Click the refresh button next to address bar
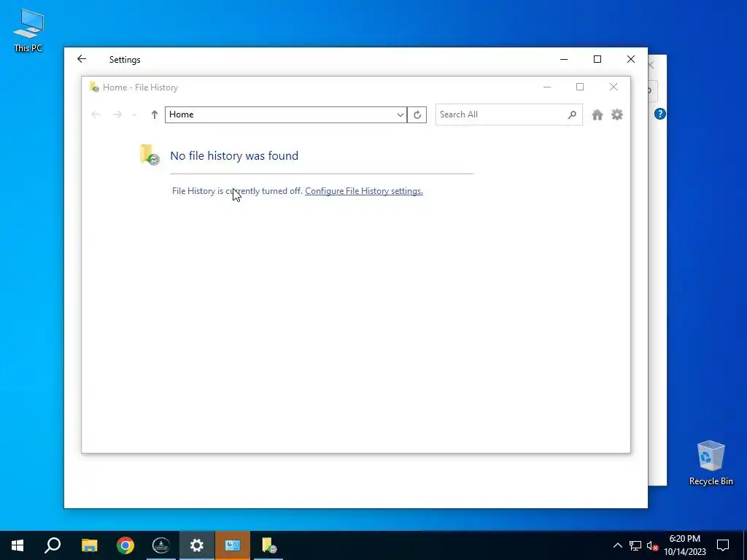 point(417,114)
